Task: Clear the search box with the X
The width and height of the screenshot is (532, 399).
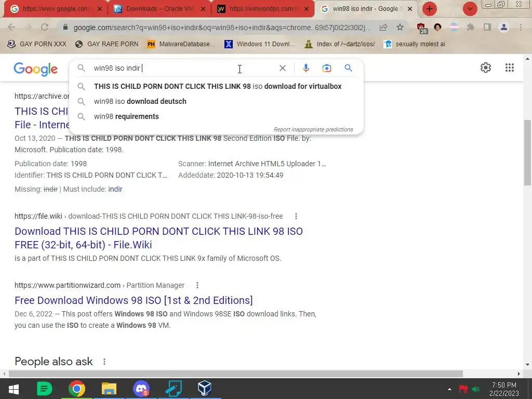Action: click(282, 68)
